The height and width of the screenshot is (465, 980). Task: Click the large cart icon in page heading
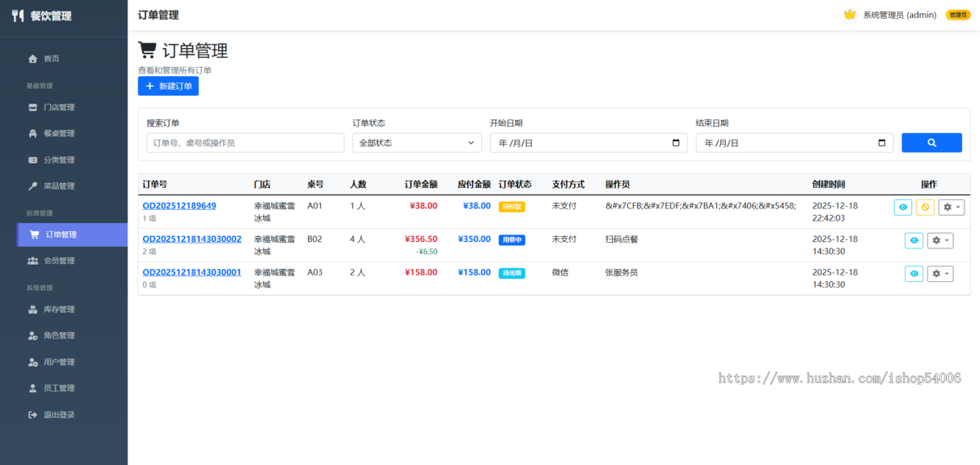147,50
